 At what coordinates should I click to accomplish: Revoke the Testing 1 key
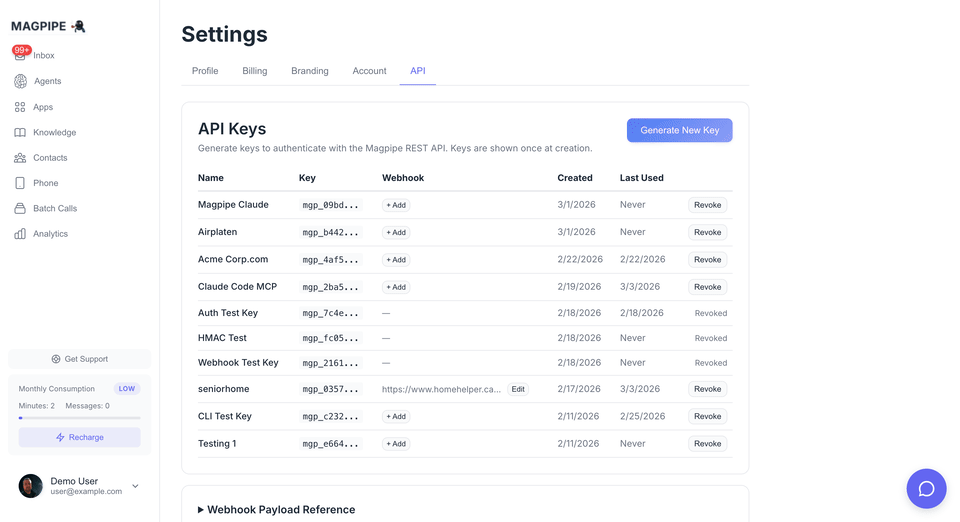point(708,444)
